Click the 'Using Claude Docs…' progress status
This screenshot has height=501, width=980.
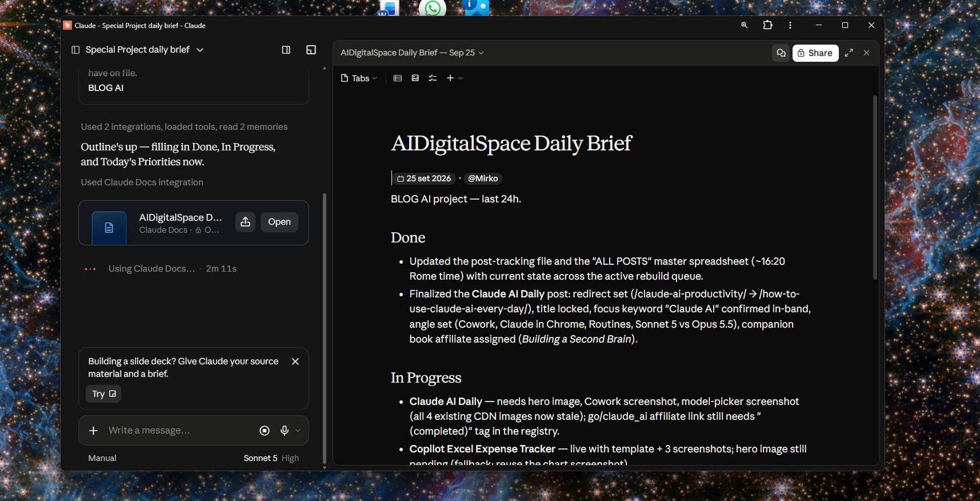[x=151, y=269]
